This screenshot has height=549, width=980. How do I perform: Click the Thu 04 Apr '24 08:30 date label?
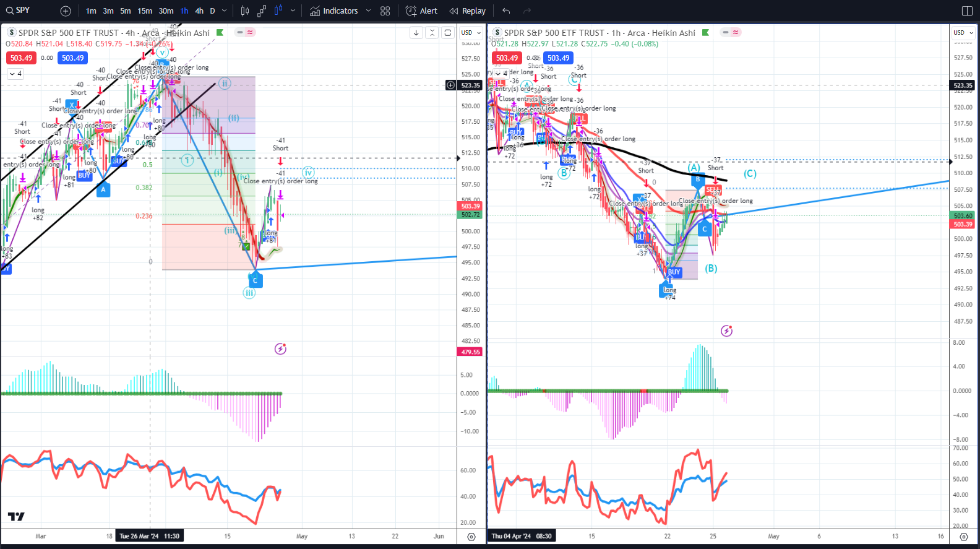pos(522,536)
